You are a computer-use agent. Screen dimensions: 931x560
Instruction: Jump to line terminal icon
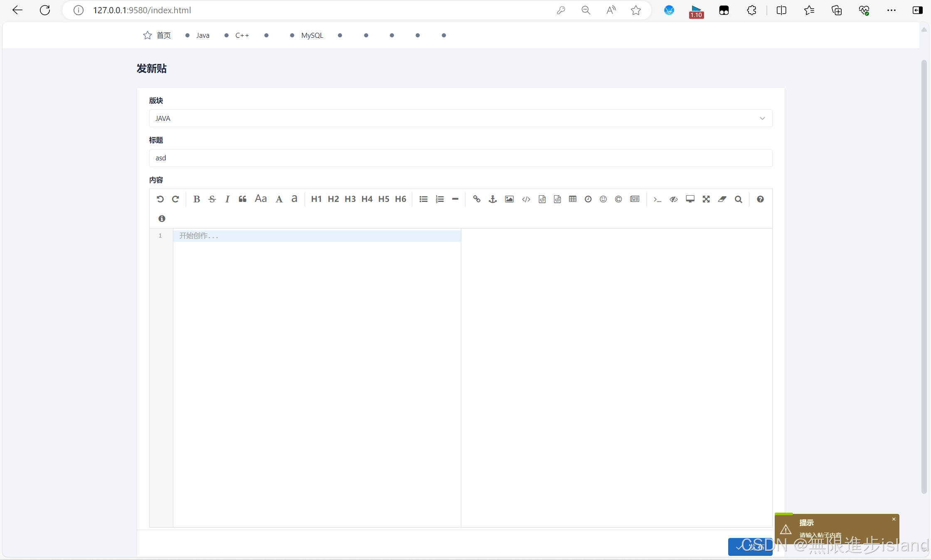(x=657, y=199)
